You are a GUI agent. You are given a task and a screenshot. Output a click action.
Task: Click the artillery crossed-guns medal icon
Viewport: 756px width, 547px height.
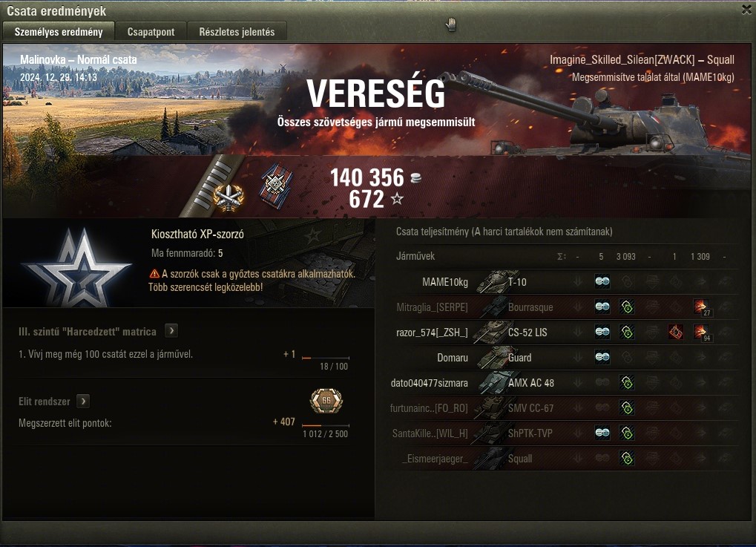(x=228, y=197)
